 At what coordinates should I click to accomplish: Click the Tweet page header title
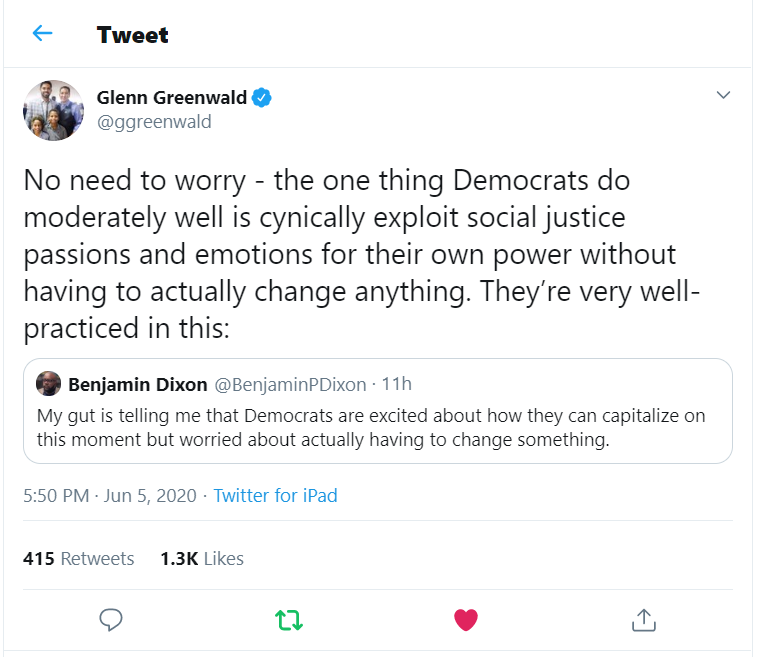[132, 35]
